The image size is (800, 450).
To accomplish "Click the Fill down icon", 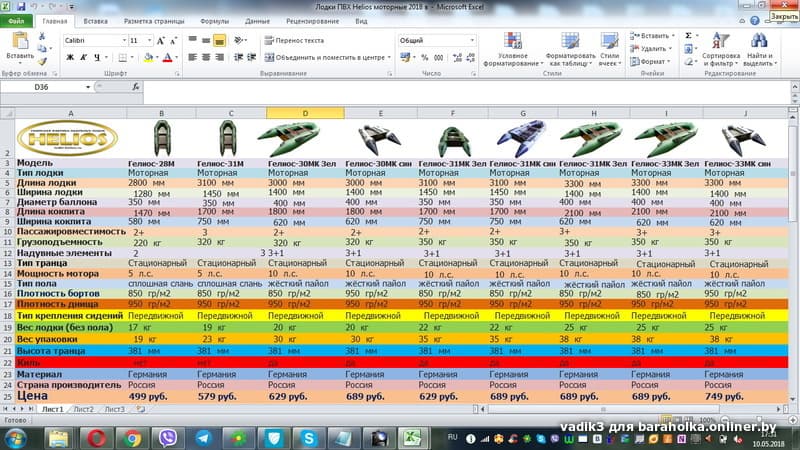I will (x=688, y=48).
